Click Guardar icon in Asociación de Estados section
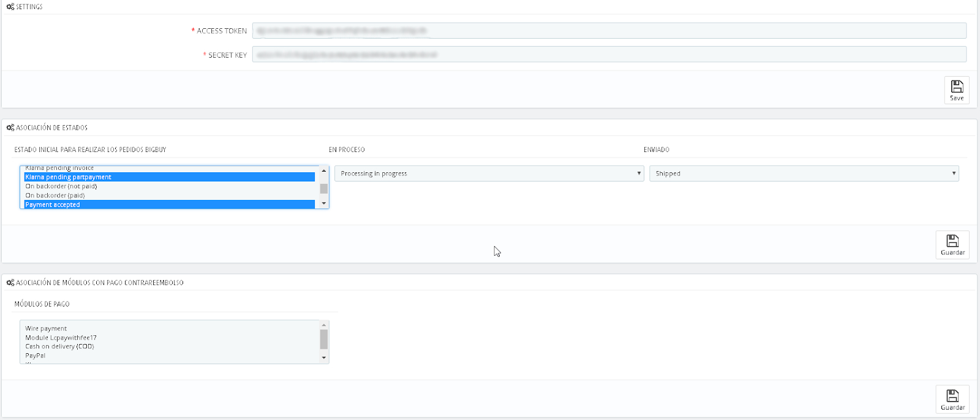Image resolution: width=980 pixels, height=420 pixels. tap(952, 241)
